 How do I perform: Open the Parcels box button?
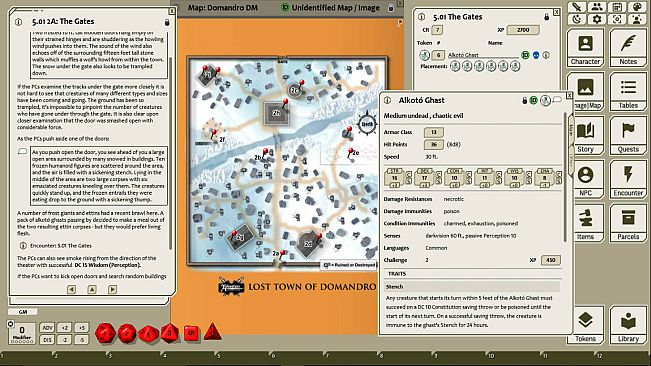click(628, 223)
